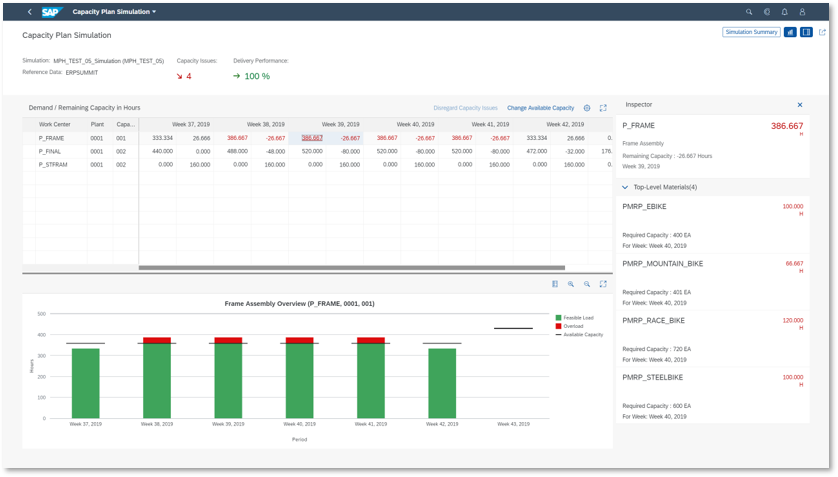
Task: Click the Change Available Capacity link
Action: click(x=540, y=108)
